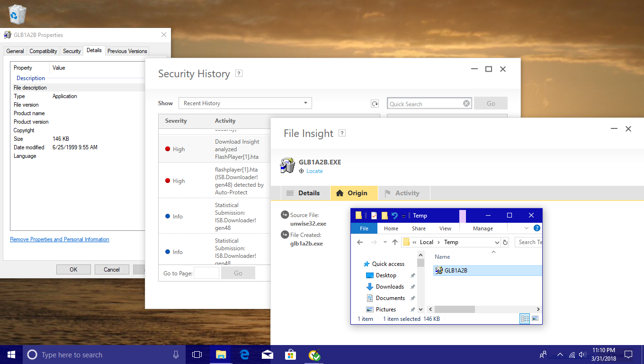
Task: Open the volume control in system tray
Action: click(583, 355)
